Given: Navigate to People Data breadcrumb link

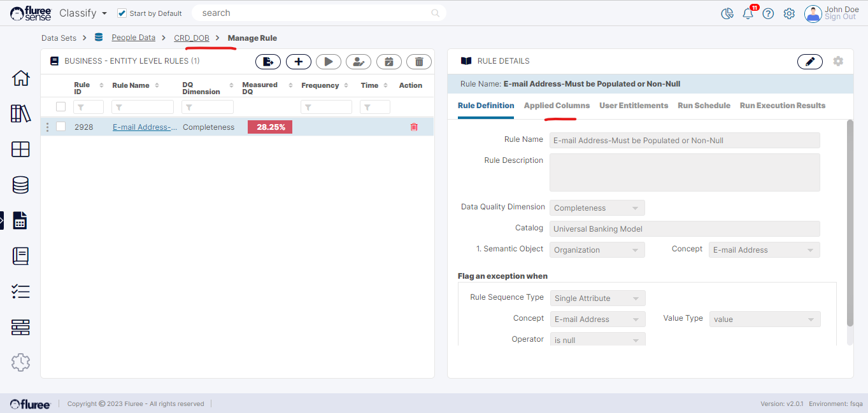Looking at the screenshot, I should (x=133, y=38).
